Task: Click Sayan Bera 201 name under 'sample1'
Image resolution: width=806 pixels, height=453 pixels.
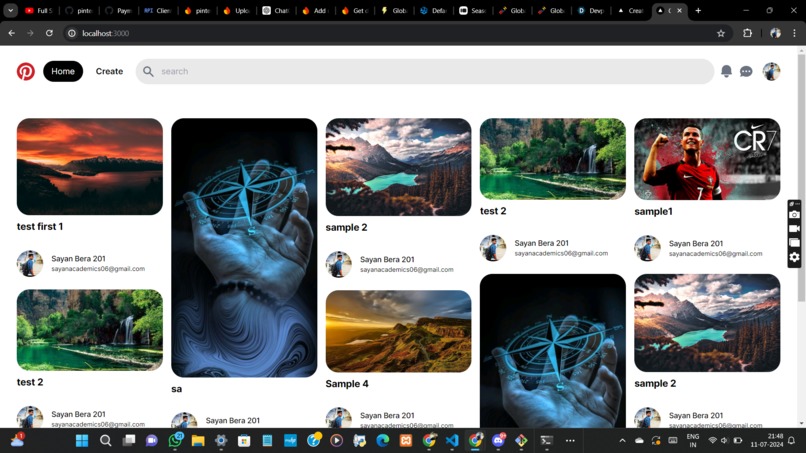Action: click(x=696, y=243)
